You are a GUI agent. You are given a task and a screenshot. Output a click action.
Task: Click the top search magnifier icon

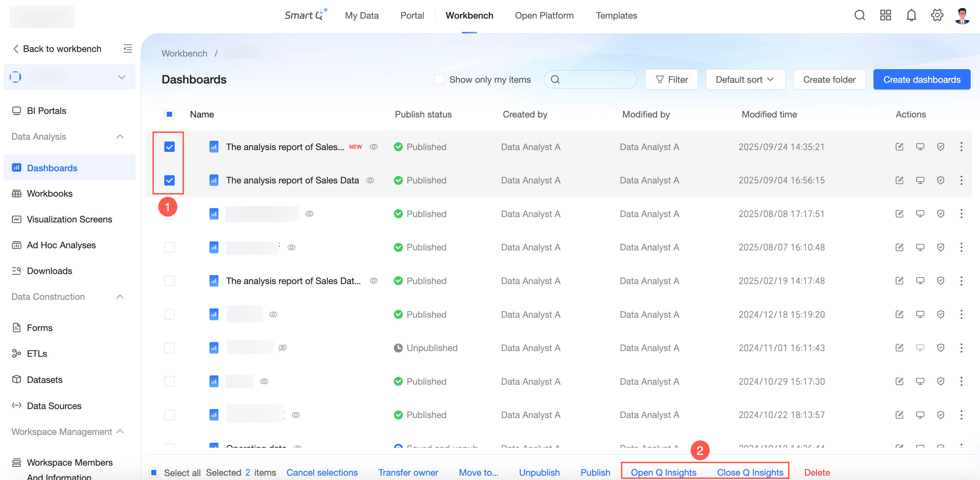pos(859,15)
